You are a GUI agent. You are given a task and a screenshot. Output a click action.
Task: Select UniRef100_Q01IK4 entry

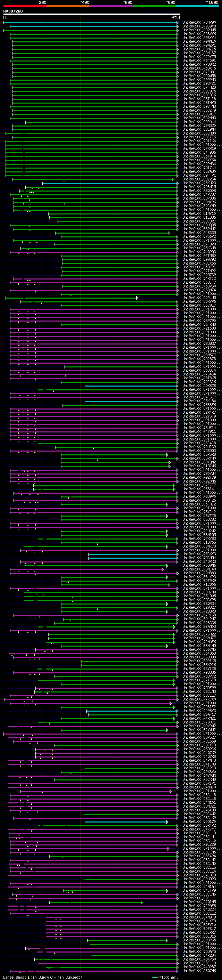tap(199, 141)
